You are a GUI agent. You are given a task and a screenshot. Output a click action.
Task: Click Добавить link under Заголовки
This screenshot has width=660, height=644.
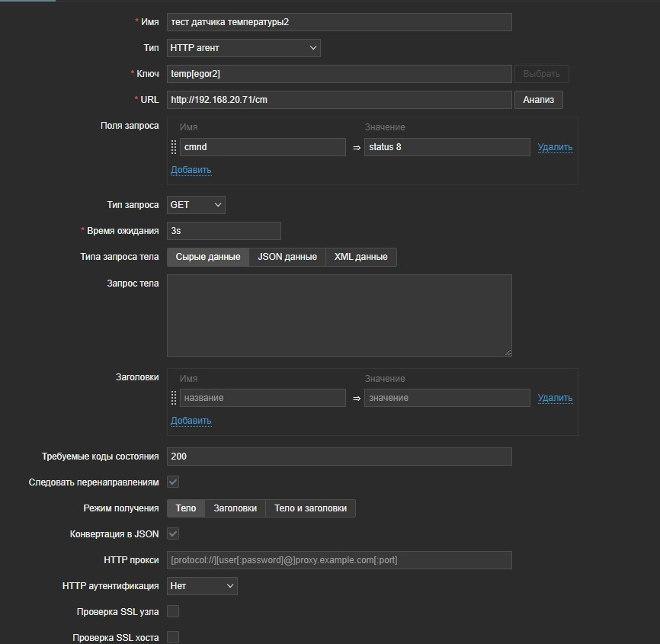pos(191,420)
